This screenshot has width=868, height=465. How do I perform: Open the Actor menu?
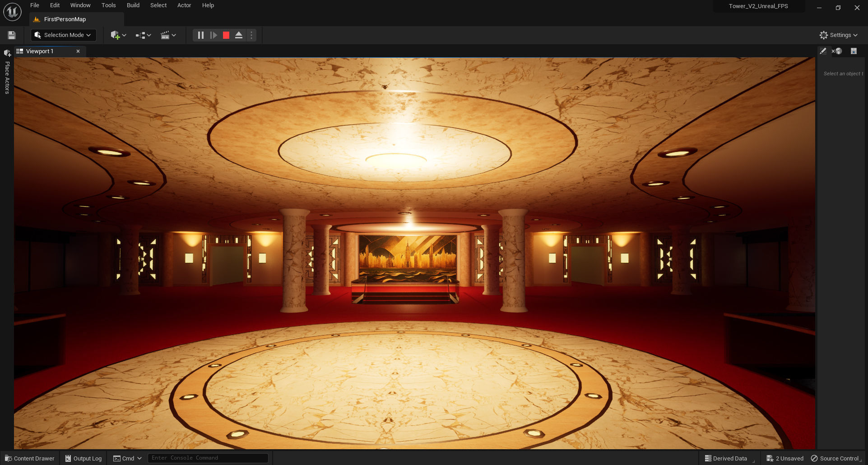184,5
